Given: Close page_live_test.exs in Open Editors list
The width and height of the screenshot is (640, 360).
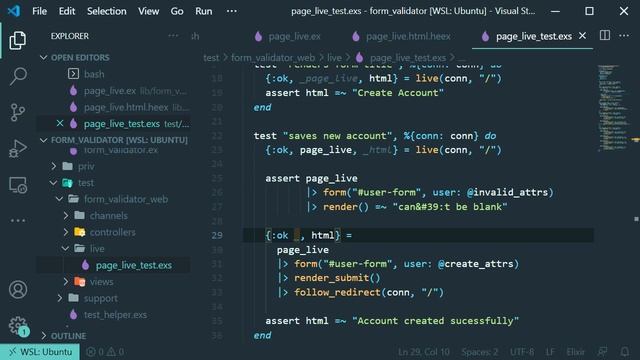Looking at the screenshot, I should pyautogui.click(x=60, y=123).
